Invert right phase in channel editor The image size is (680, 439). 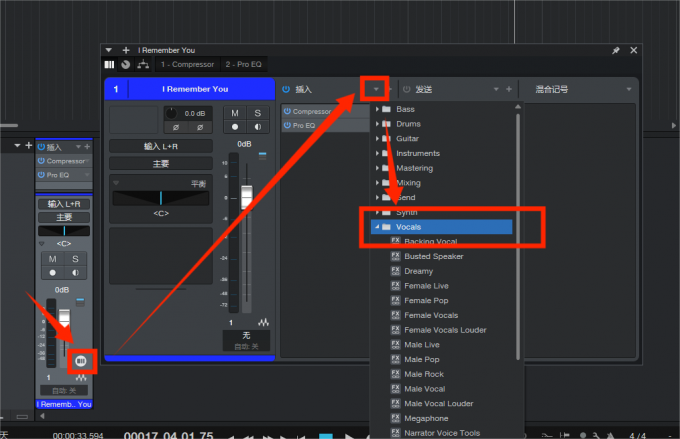tap(200, 128)
